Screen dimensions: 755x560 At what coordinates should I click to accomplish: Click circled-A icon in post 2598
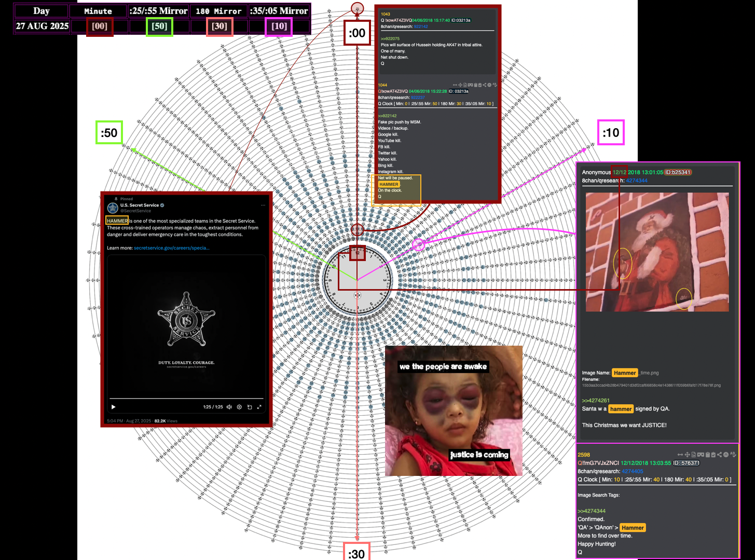click(726, 455)
